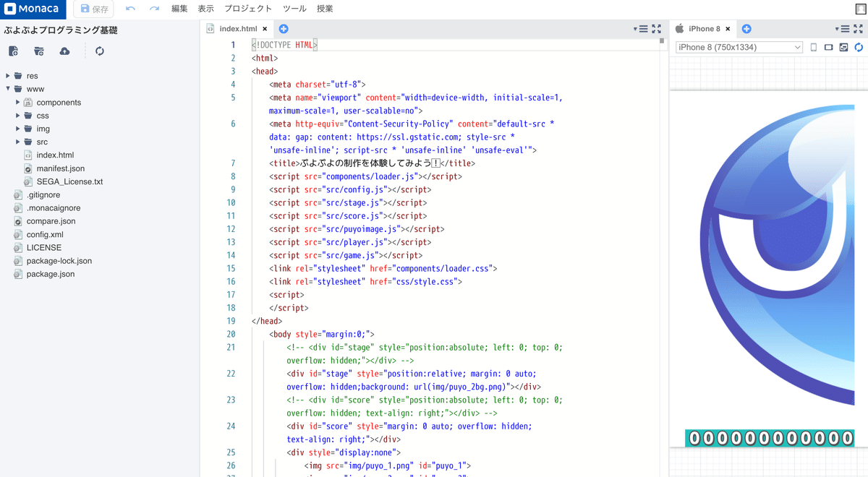Click src/game.js script line
Screen dimensions: 868x477
(x=345, y=255)
